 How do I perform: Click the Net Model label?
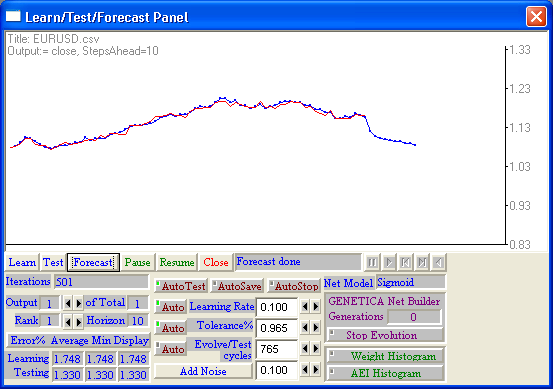point(348,283)
